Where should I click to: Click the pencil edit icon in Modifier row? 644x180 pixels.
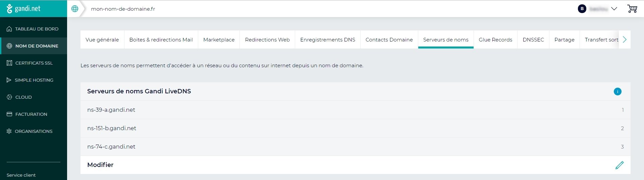[x=620, y=165]
